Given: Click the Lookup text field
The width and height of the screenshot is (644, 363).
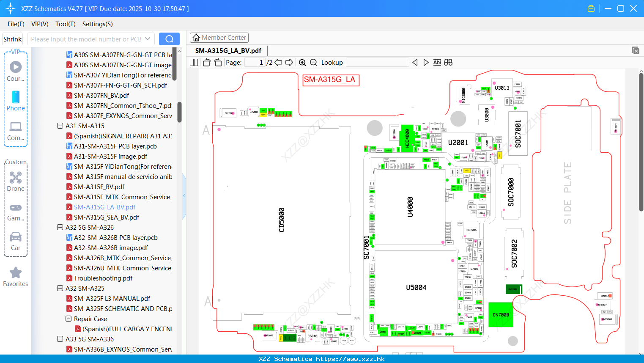Looking at the screenshot, I should pyautogui.click(x=378, y=63).
